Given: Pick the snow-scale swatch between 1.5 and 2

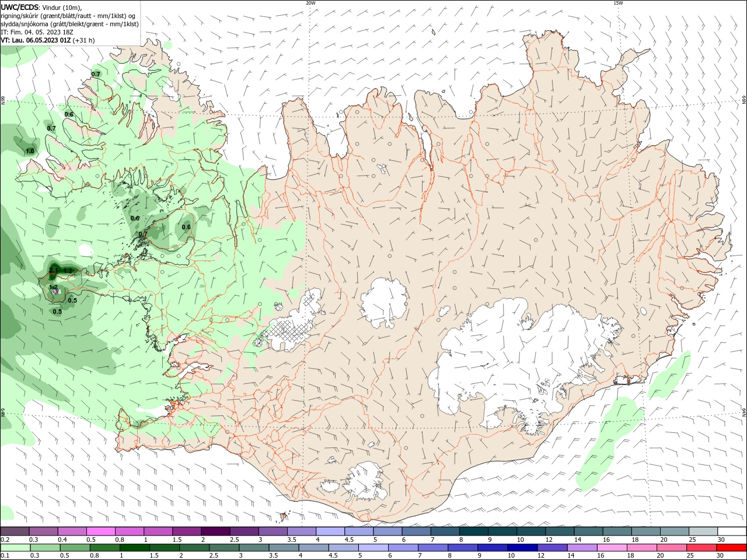Looking at the screenshot, I should pos(187,531).
